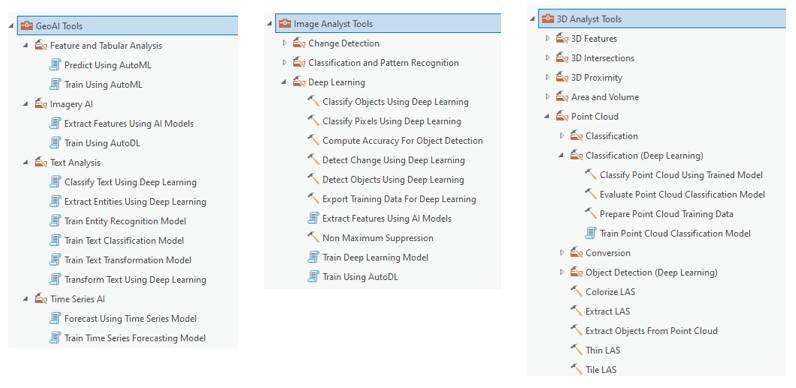
Task: Expand the Change Detection toolset
Action: (x=284, y=44)
